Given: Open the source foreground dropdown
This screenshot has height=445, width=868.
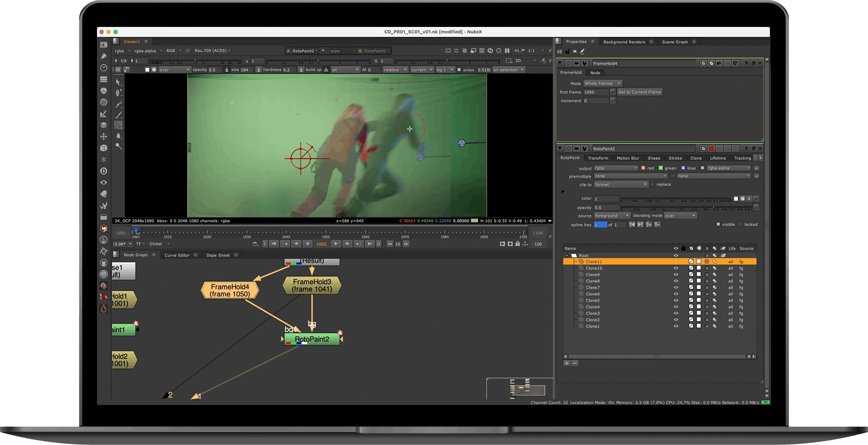Looking at the screenshot, I should point(612,216).
